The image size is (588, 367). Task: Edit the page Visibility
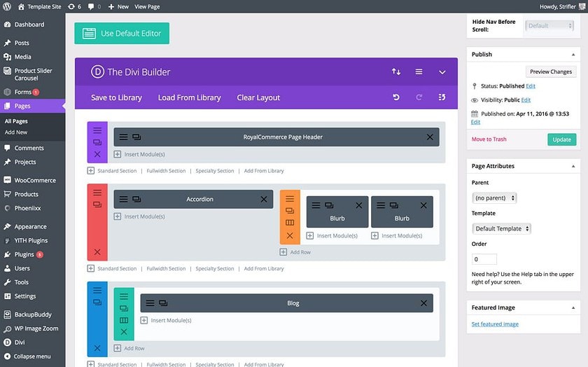[526, 100]
